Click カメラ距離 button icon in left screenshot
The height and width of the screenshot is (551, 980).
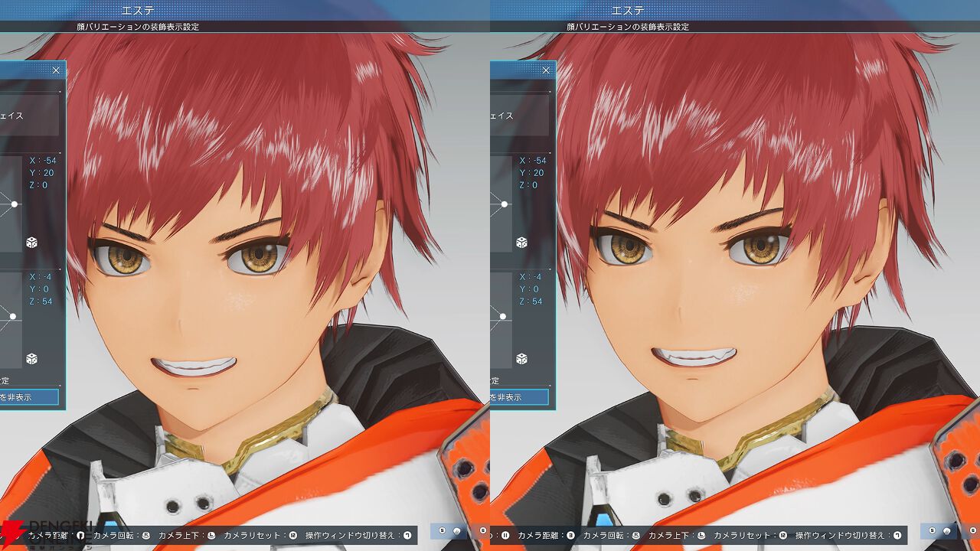point(80,536)
